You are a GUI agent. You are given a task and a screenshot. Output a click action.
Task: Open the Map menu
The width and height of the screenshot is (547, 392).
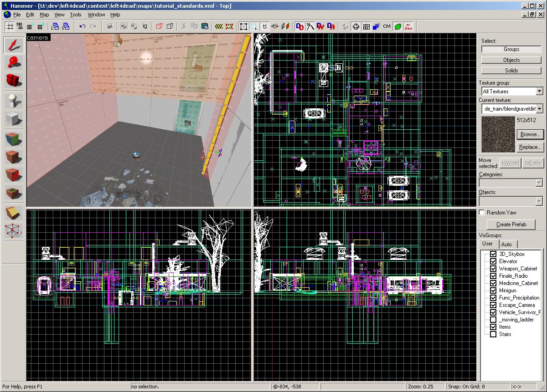44,15
